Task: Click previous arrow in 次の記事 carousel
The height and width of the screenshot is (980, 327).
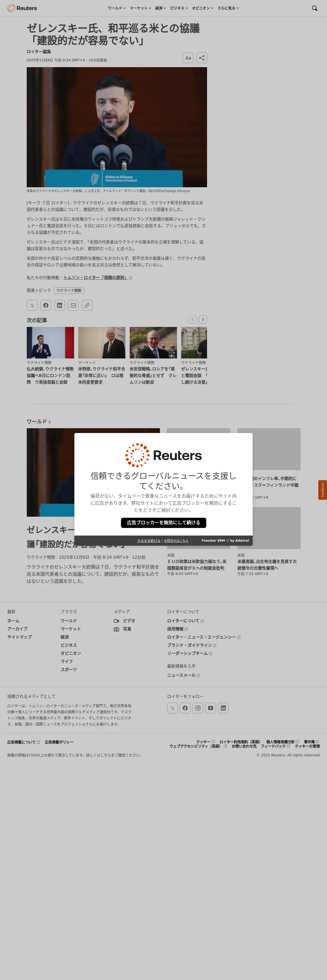Action: click(193, 320)
